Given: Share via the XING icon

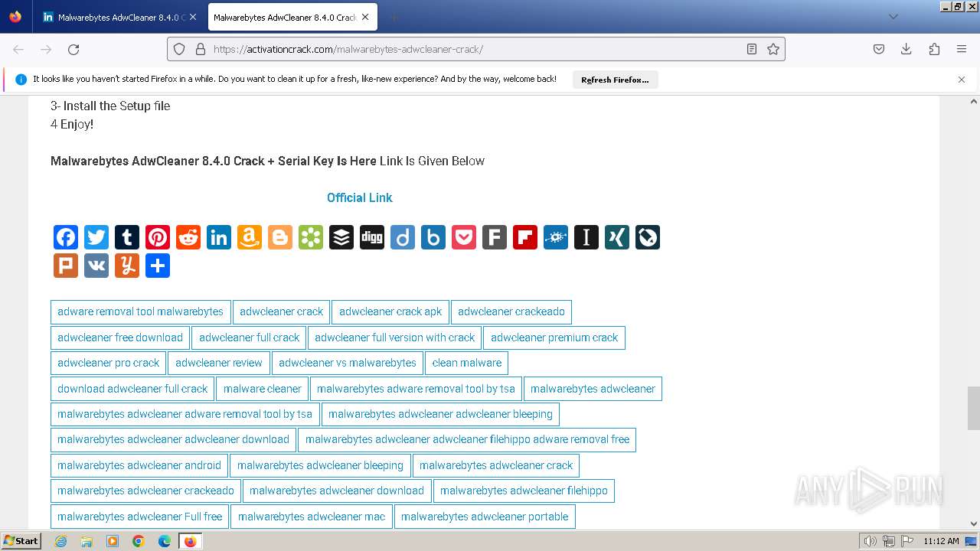Looking at the screenshot, I should coord(617,237).
